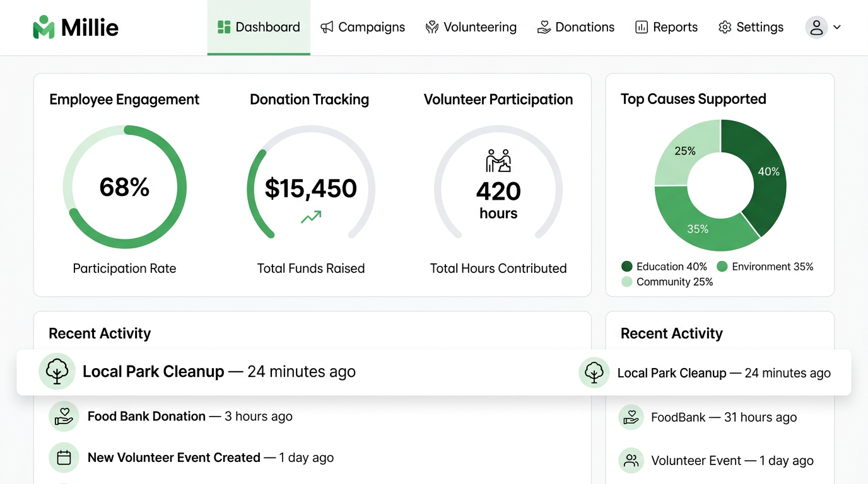The height and width of the screenshot is (484, 868).
Task: Switch to the Dashboard tab
Action: pos(259,27)
